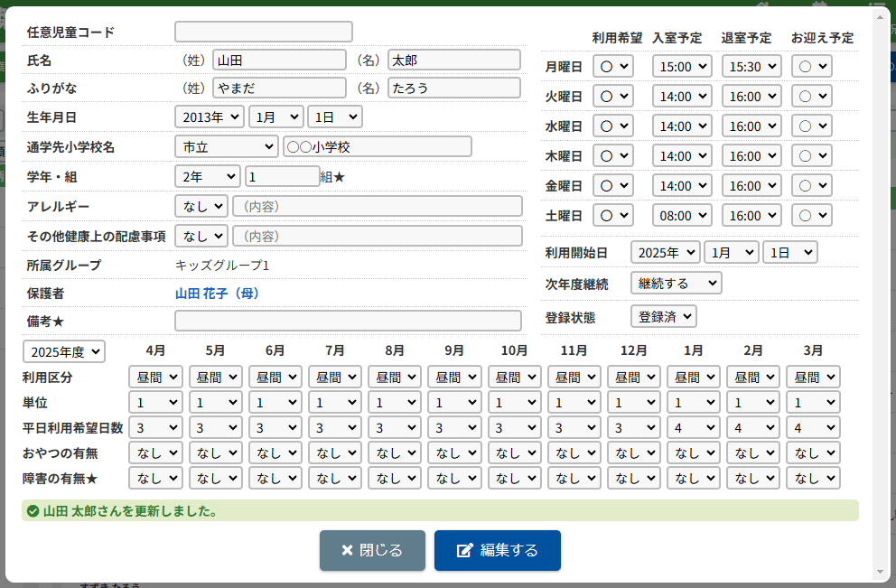Select the アレルギー なし dropdown
This screenshot has width=896, height=588.
[x=201, y=206]
